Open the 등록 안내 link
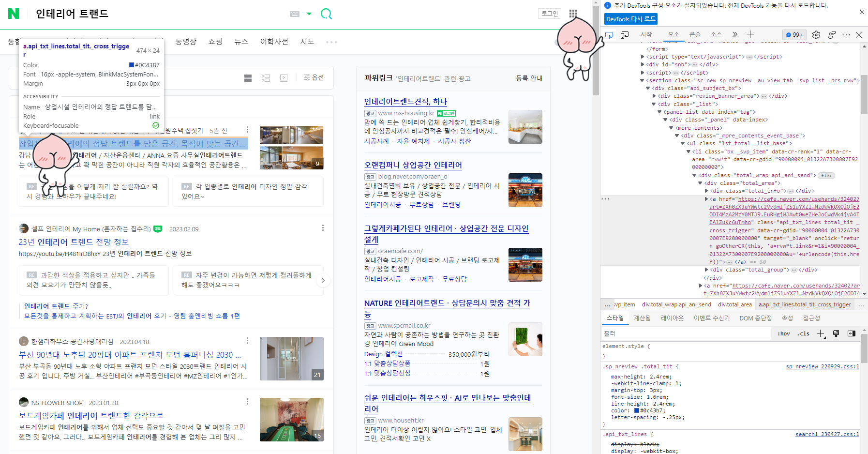This screenshot has width=868, height=454. click(529, 78)
